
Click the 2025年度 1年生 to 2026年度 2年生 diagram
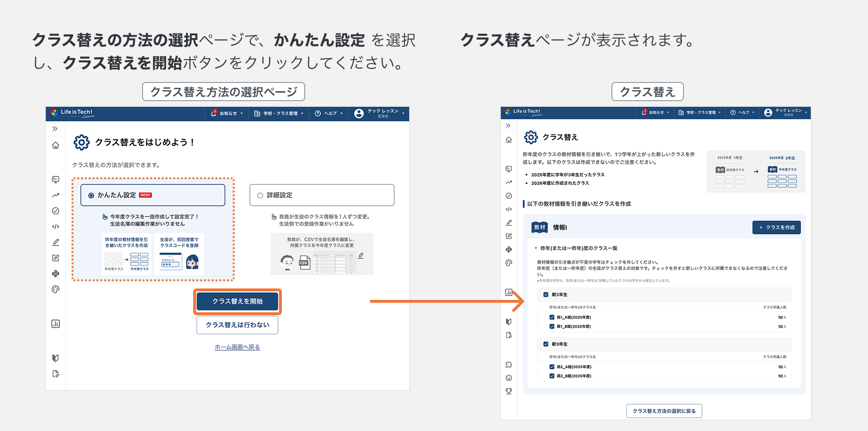[756, 172]
